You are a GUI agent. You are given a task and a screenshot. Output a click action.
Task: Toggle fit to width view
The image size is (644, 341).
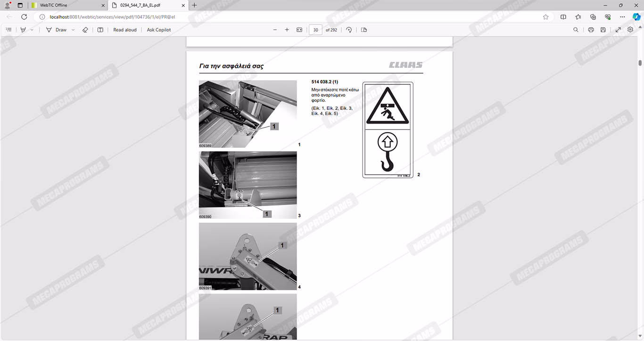point(299,30)
